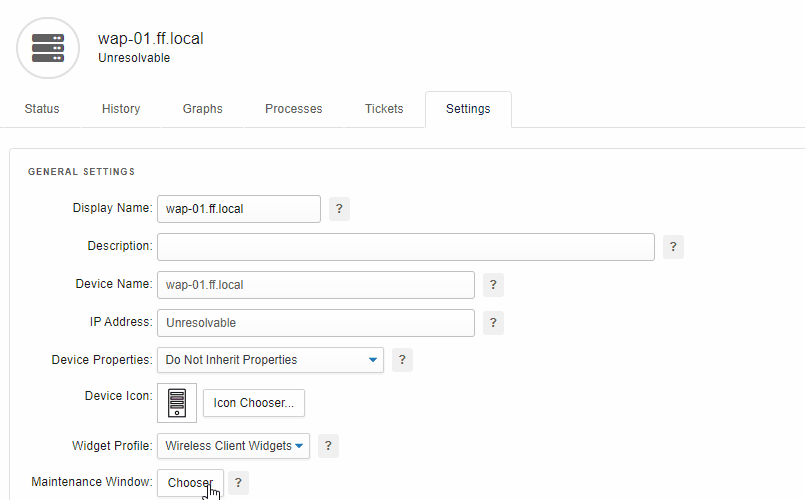
Task: Click into the Display Name field
Action: (x=239, y=209)
